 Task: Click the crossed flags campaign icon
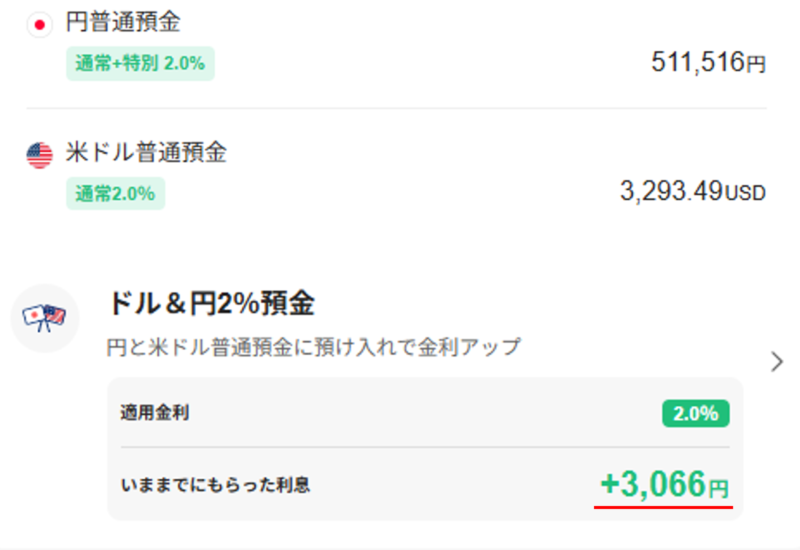tap(44, 317)
